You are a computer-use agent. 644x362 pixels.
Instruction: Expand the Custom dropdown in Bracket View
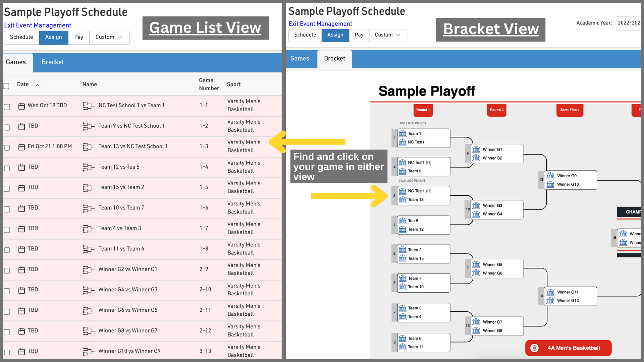pyautogui.click(x=388, y=35)
